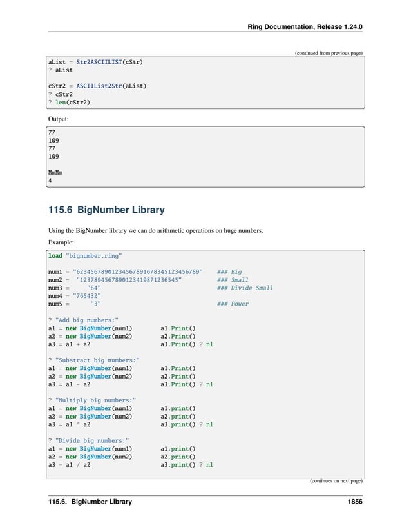Click the output value 'MmMm'
This screenshot has width=411, height=532.
tap(55, 173)
